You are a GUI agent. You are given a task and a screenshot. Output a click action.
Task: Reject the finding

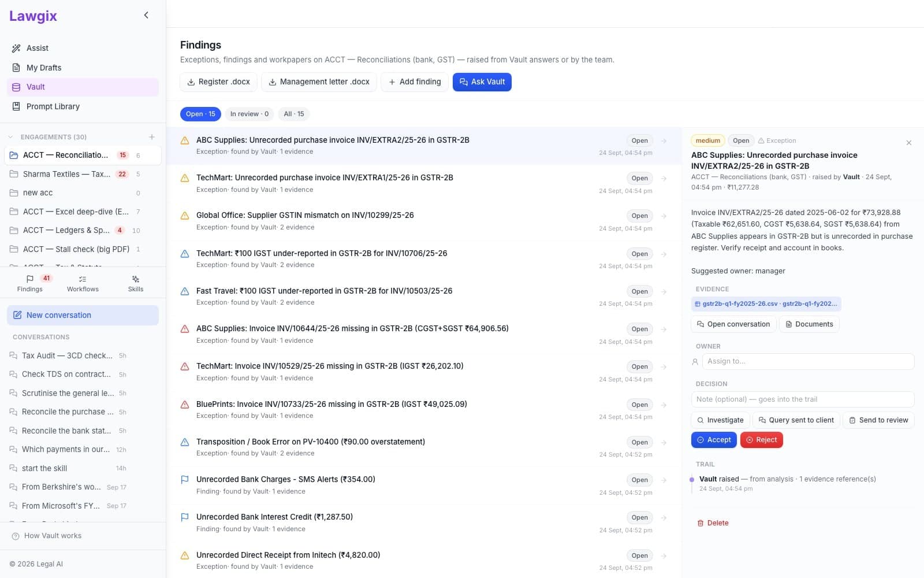(761, 440)
